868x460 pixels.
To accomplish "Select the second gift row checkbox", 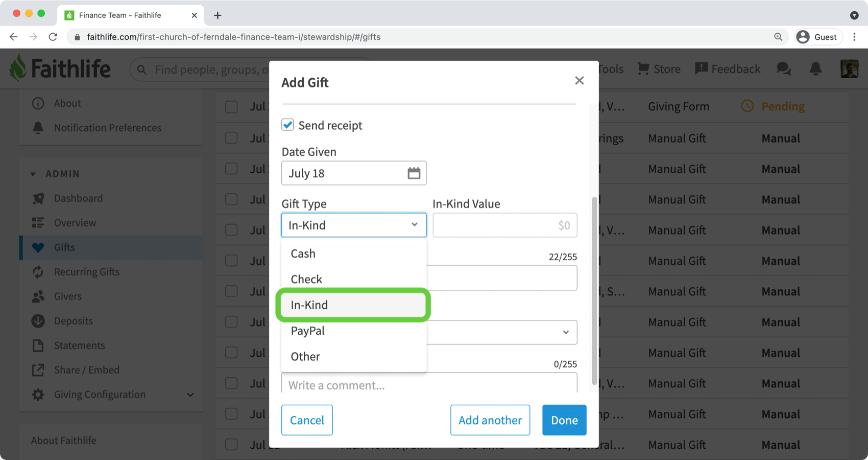I will point(231,138).
